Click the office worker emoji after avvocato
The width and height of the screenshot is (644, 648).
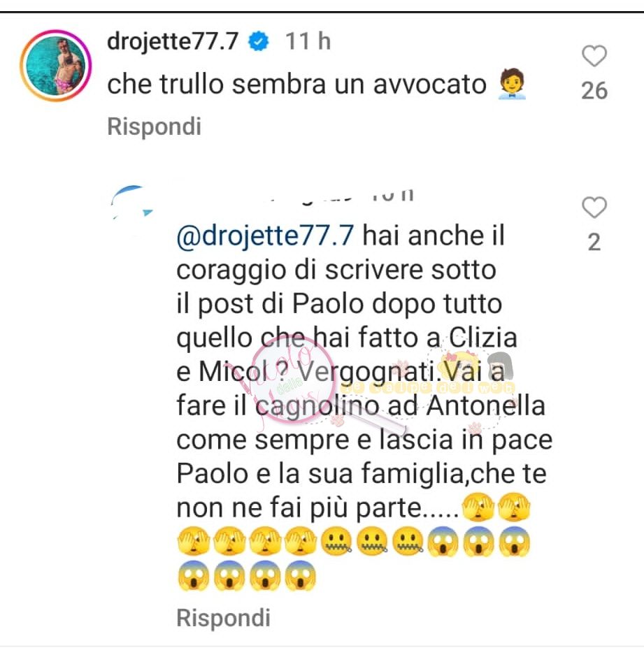tap(512, 85)
